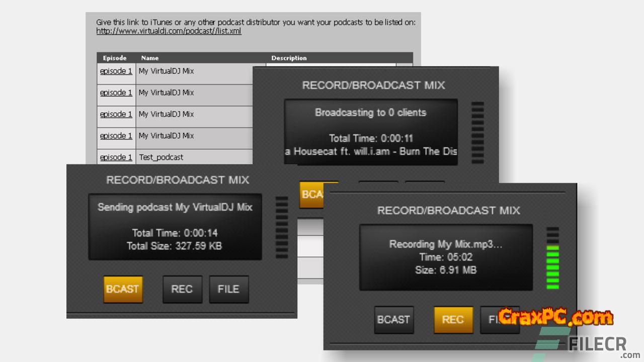This screenshot has height=362, width=644.
Task: Click BCAST in the Sending podcast panel
Action: [x=123, y=289]
